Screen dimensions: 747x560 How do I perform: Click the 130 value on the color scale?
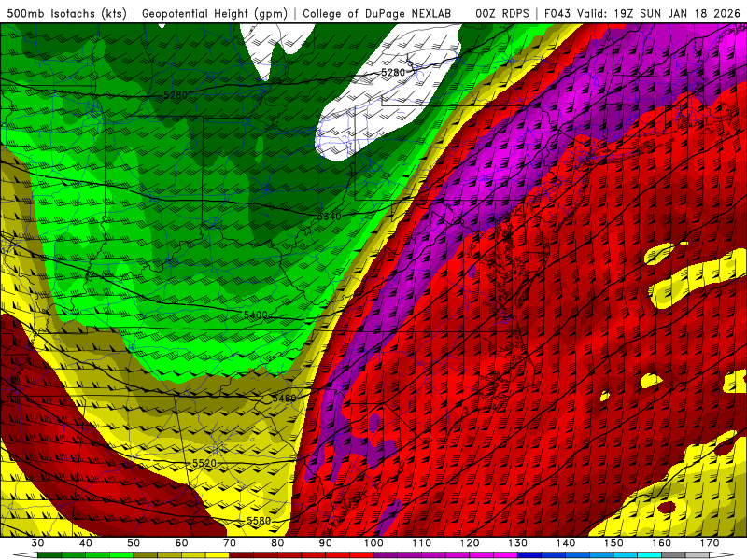[x=517, y=543]
